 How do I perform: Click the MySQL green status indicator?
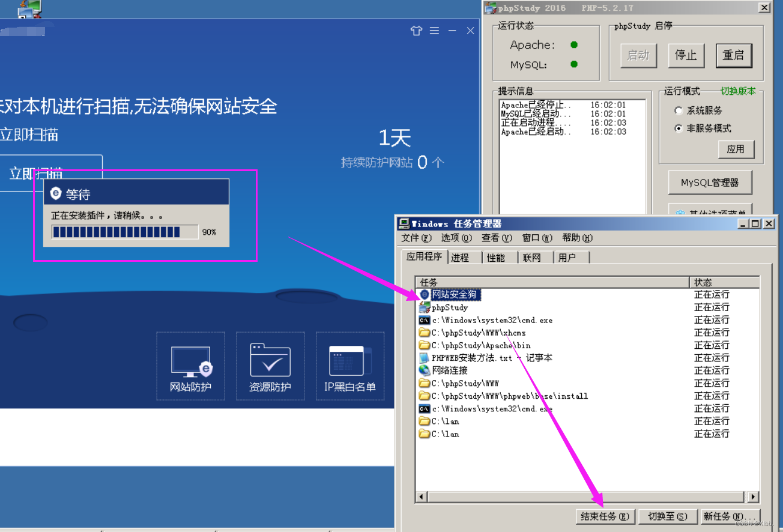pyautogui.click(x=574, y=64)
